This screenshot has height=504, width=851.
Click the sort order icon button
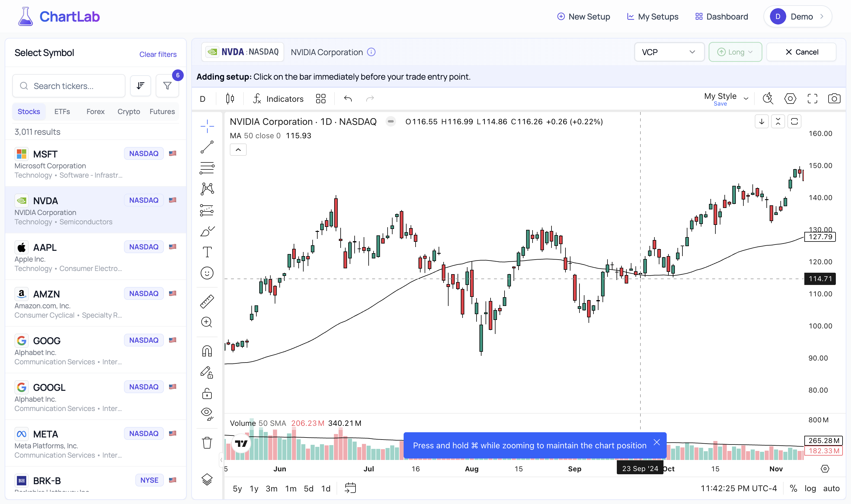click(x=141, y=86)
